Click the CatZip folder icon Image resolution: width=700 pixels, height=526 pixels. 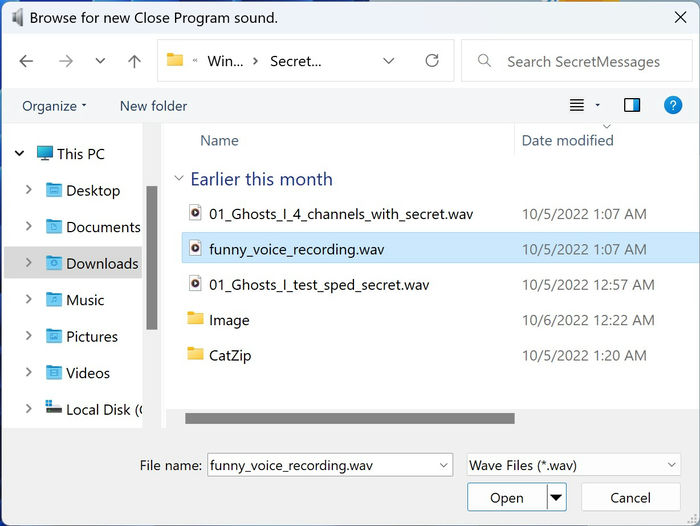click(195, 354)
